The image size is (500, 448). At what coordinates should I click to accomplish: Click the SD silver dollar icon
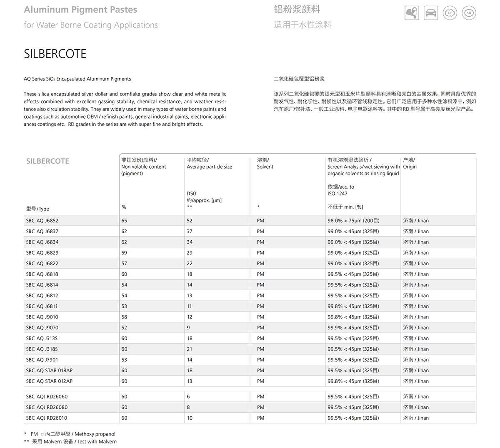point(469,13)
